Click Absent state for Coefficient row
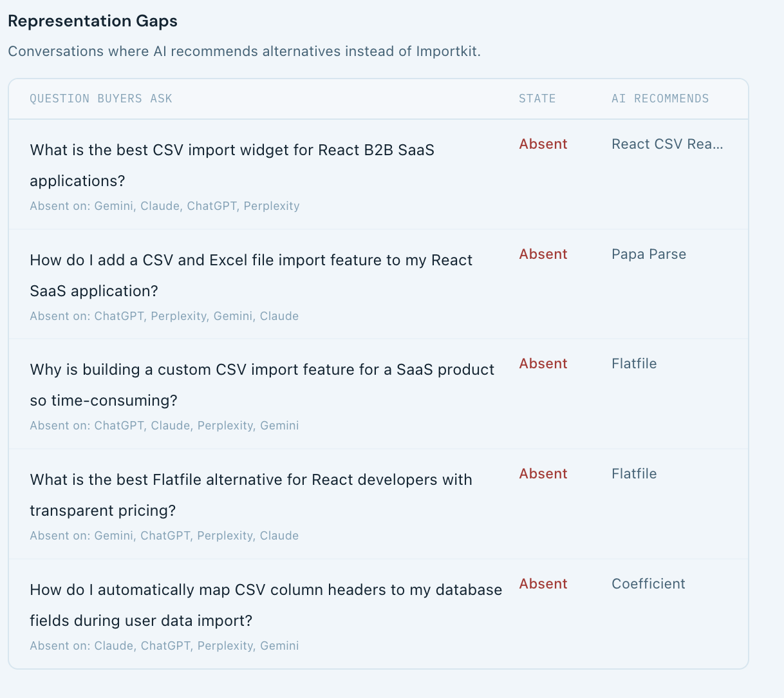Viewport: 784px width, 698px height. (543, 584)
